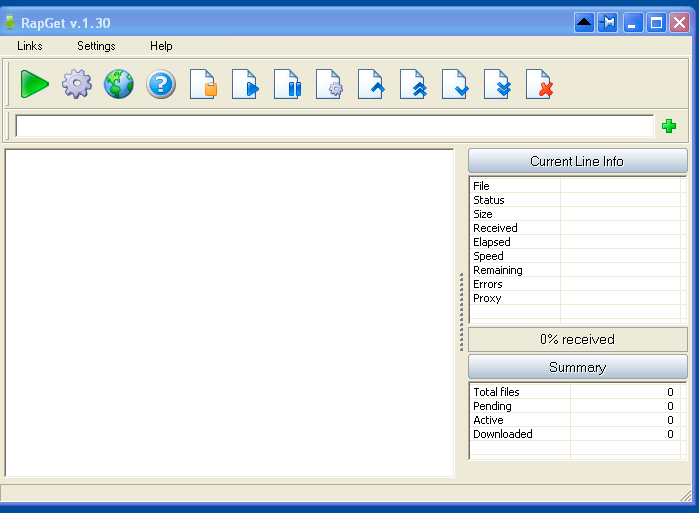Select the Remaining row in line info

tap(576, 270)
